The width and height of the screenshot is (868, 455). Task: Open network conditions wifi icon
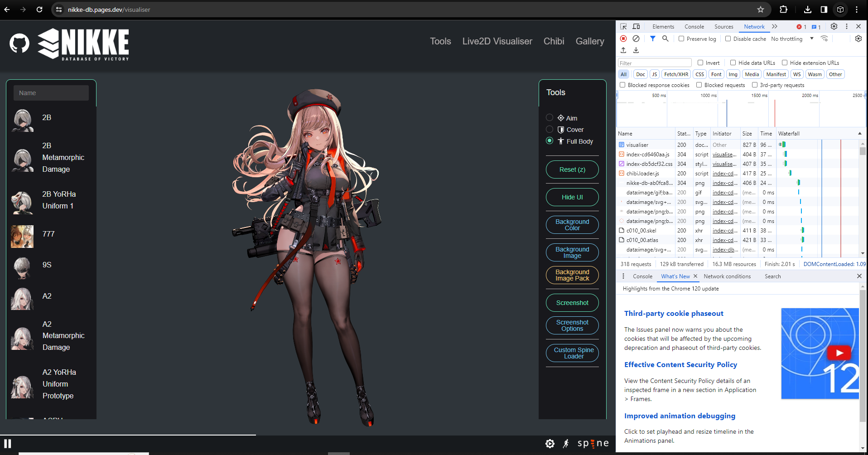click(x=825, y=39)
